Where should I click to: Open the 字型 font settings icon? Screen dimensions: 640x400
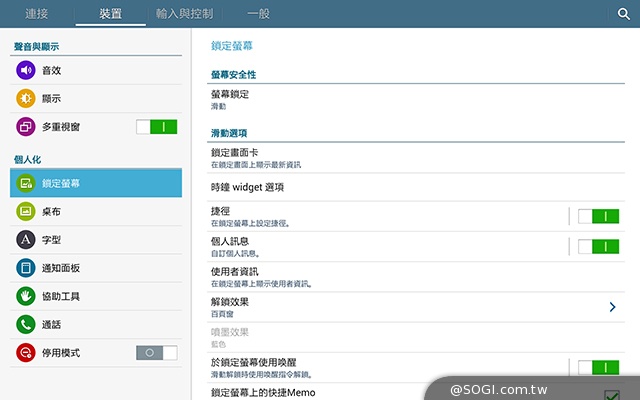(x=25, y=240)
